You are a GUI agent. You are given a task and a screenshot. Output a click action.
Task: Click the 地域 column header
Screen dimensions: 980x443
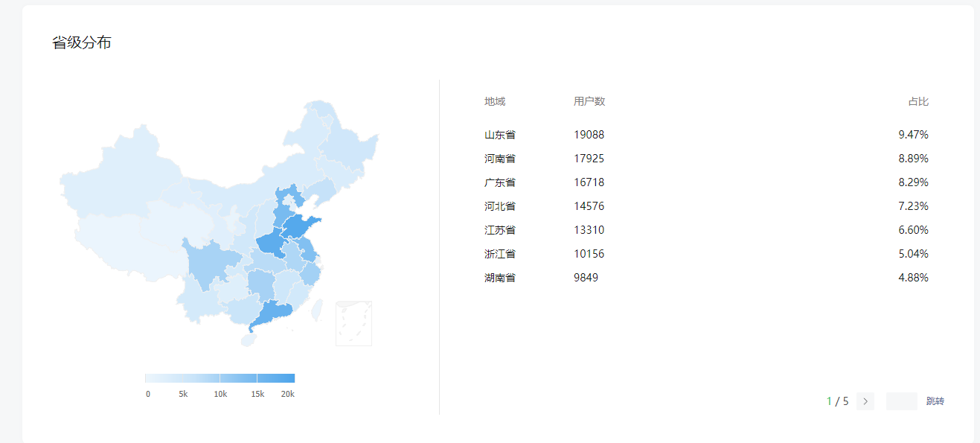pos(495,101)
